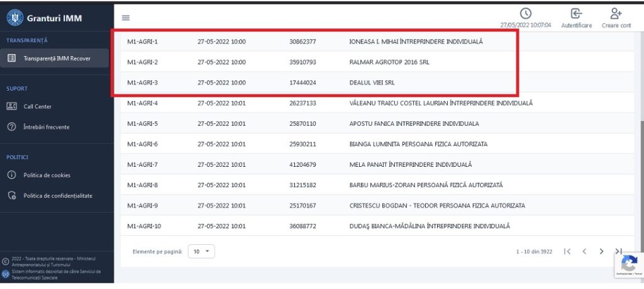Select row M1-AGRI-1 in the table
The image size is (644, 289).
coord(142,42)
